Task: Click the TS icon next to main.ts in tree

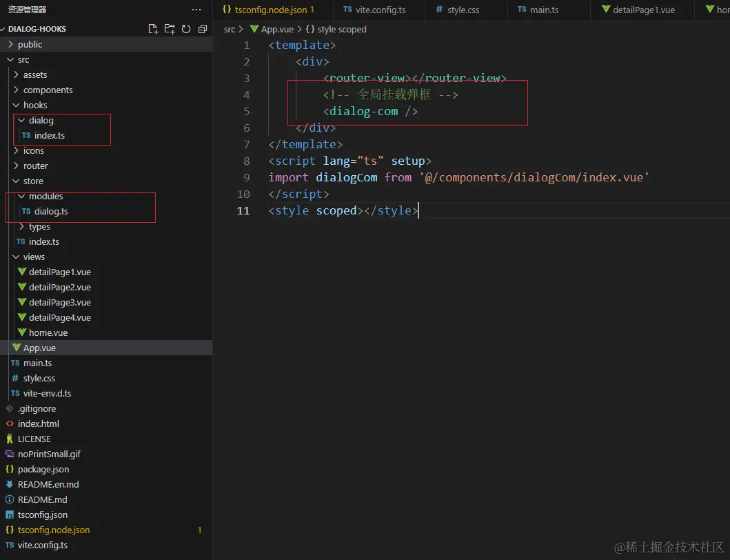Action: pyautogui.click(x=15, y=363)
